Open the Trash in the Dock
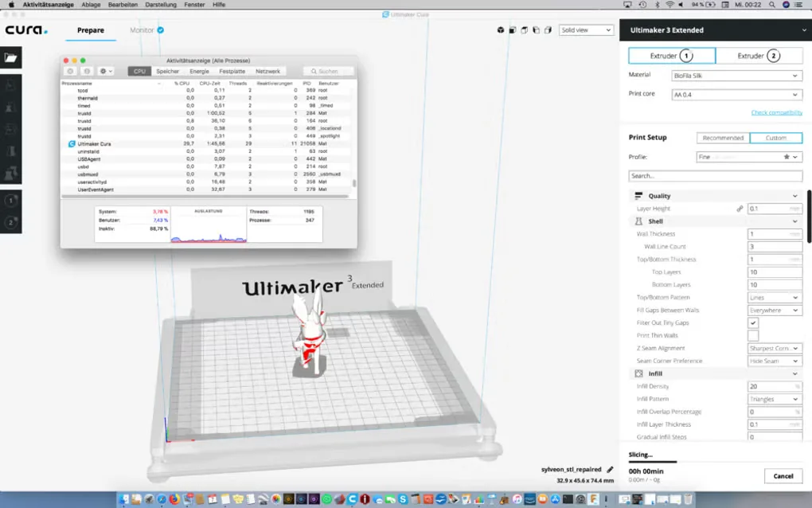Viewport: 812px width, 508px height. [x=689, y=499]
